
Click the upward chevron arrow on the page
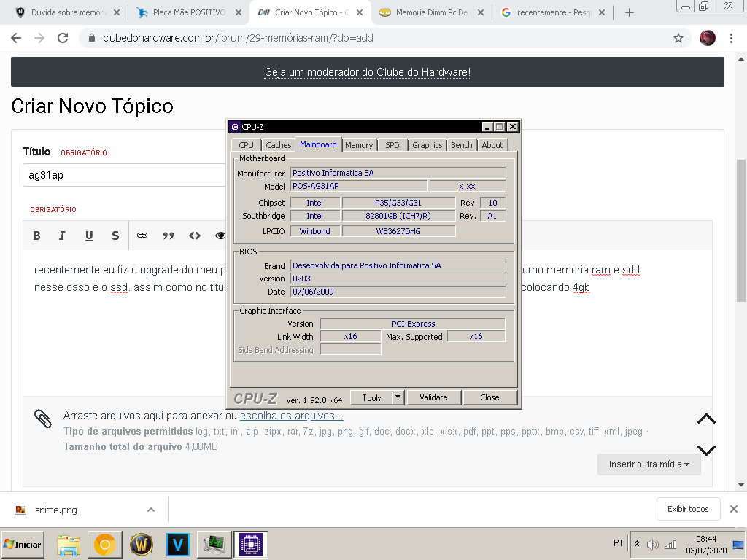click(706, 419)
